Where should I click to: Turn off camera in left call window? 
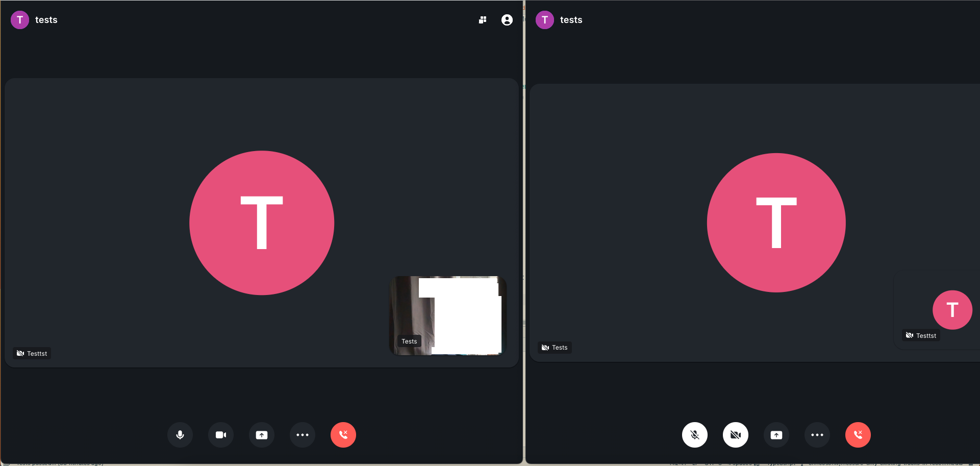point(221,435)
